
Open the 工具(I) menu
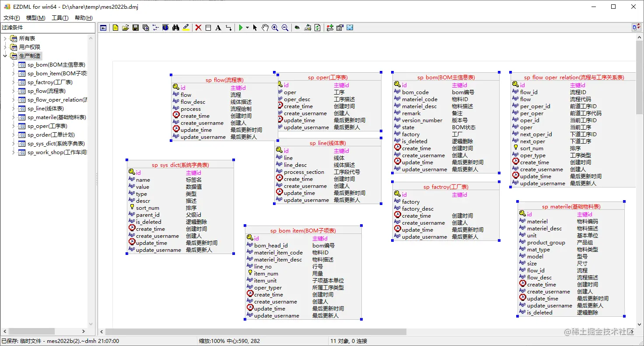pos(61,18)
